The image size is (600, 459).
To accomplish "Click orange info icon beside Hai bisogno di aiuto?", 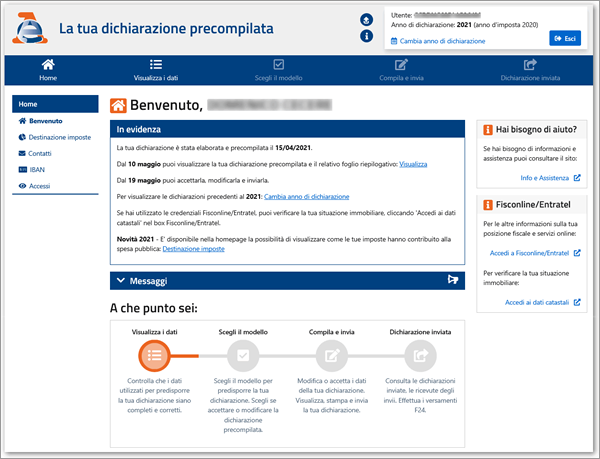I will 488,130.
